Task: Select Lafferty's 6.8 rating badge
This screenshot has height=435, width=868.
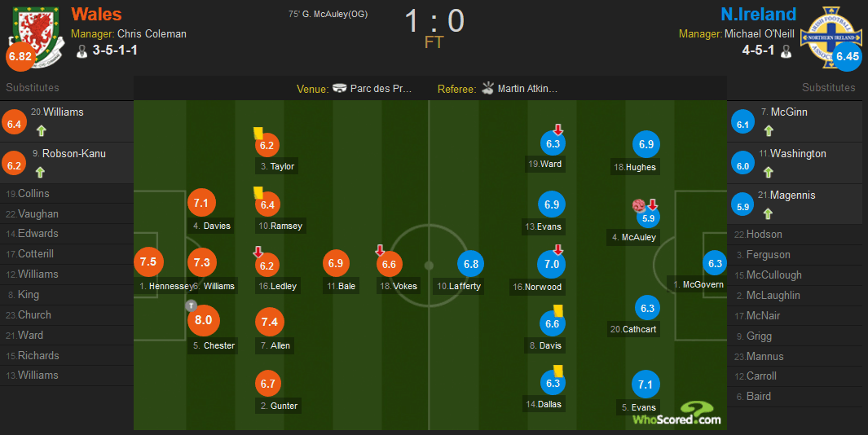Action: (x=470, y=264)
